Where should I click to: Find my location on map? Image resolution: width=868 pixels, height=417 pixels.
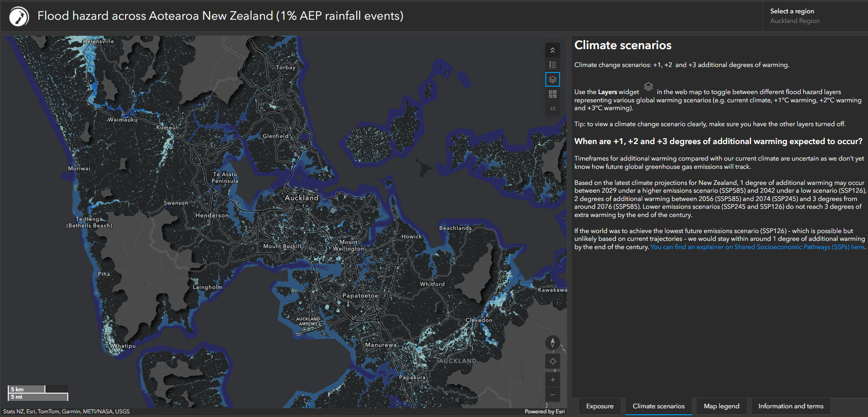coord(552,361)
